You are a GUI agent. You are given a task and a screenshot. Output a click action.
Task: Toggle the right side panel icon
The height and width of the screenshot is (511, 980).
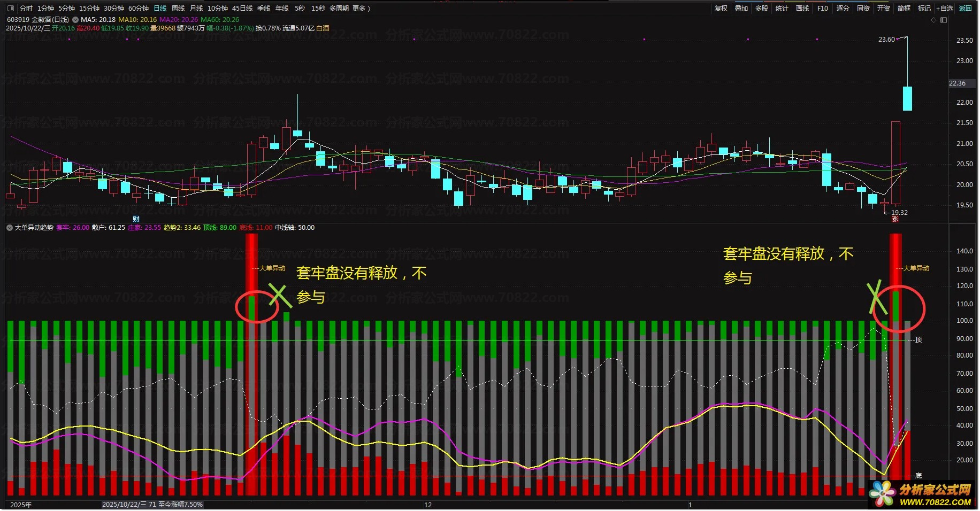click(944, 20)
